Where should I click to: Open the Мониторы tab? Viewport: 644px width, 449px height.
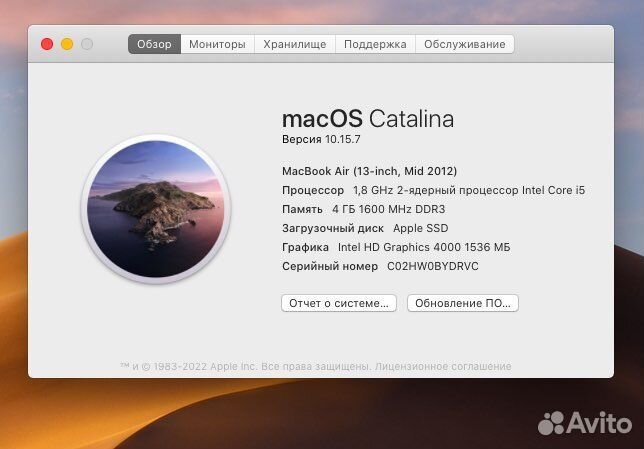coord(217,44)
